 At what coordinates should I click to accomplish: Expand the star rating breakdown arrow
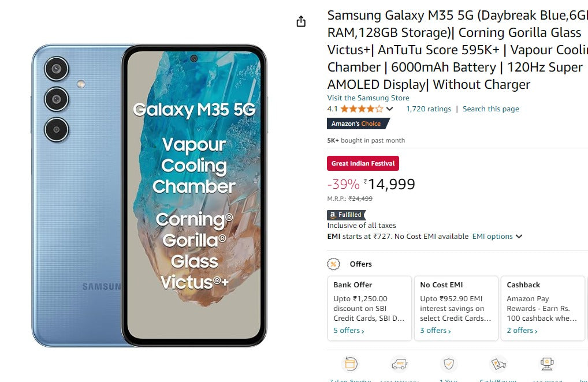click(x=390, y=109)
